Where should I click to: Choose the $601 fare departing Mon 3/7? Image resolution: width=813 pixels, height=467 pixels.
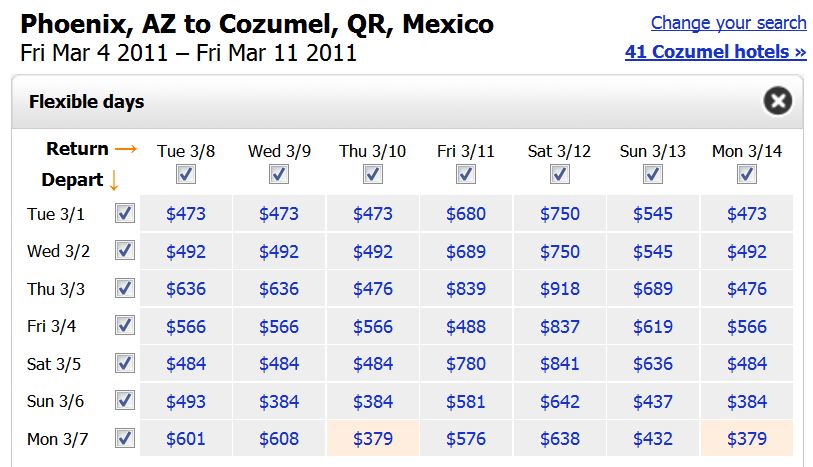[x=186, y=439]
